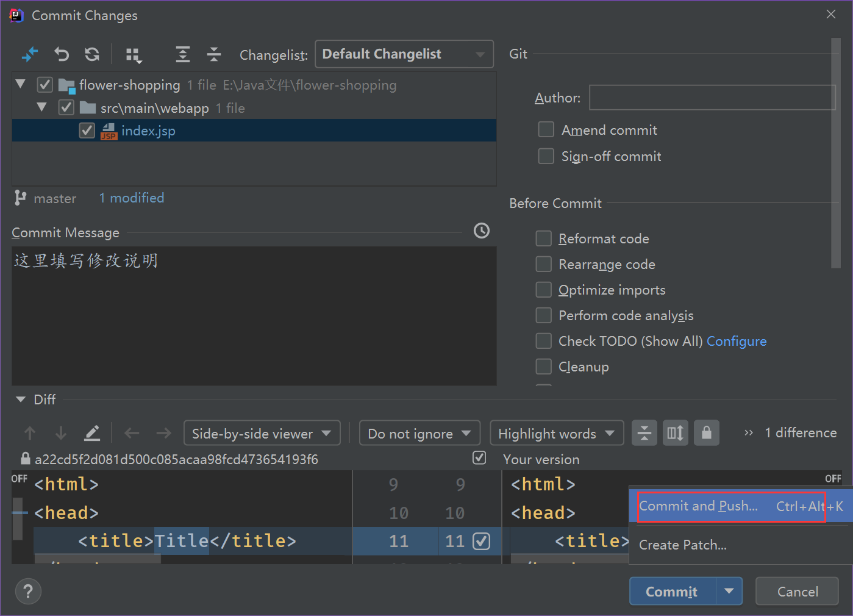853x616 pixels.
Task: Click the 1 modified link
Action: [x=132, y=198]
